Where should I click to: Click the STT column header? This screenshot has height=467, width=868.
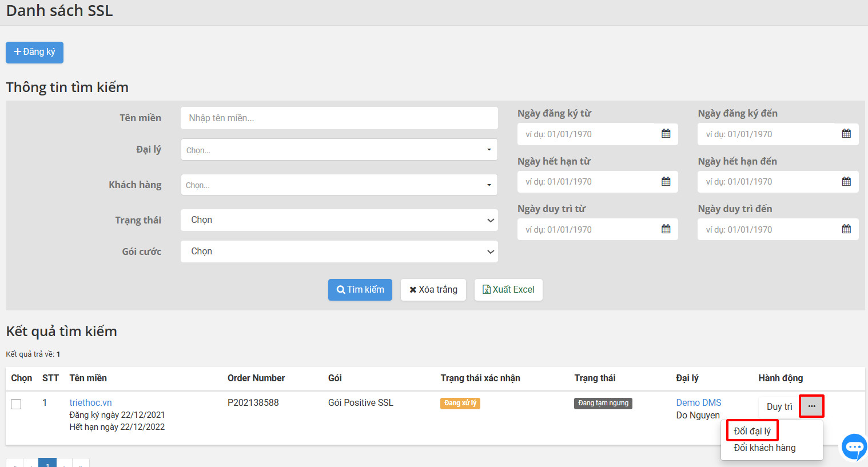50,378
